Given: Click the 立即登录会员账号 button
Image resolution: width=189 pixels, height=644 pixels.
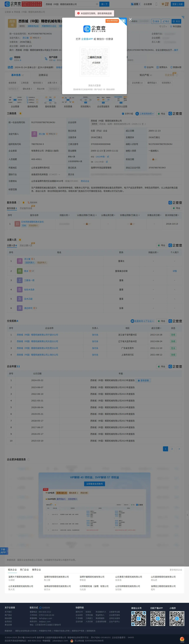Looking at the screenshot, I should point(94,484).
